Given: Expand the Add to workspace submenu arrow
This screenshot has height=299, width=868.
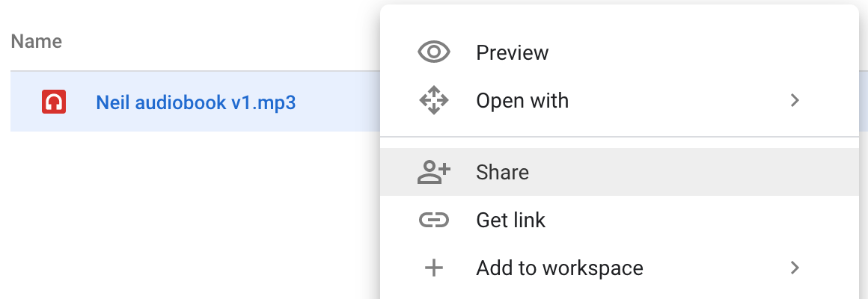Looking at the screenshot, I should [795, 268].
